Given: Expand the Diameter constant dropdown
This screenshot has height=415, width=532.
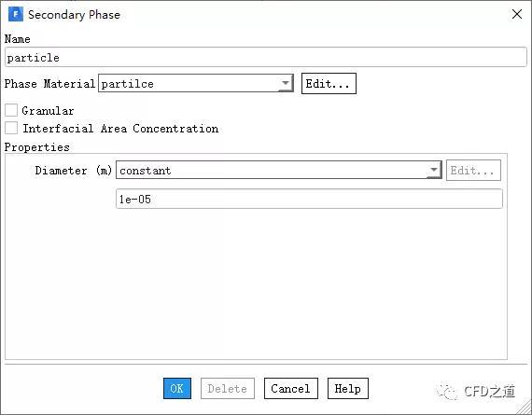Looking at the screenshot, I should tap(278, 170).
